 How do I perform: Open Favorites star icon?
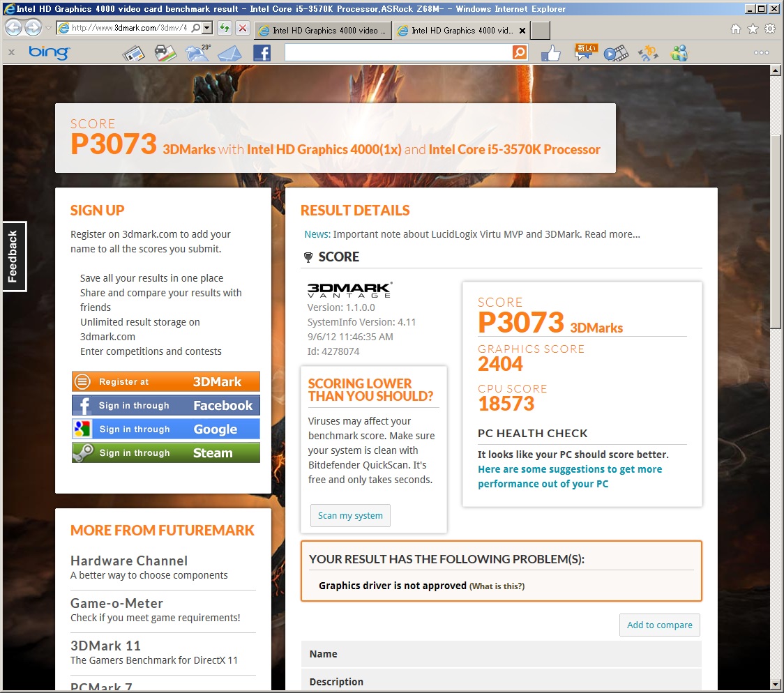pyautogui.click(x=753, y=29)
